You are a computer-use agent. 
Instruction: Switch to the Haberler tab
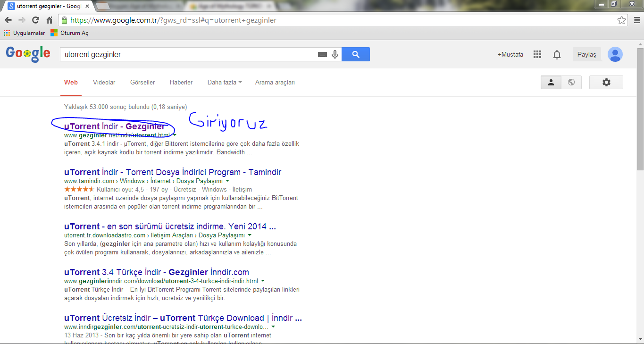(x=181, y=82)
